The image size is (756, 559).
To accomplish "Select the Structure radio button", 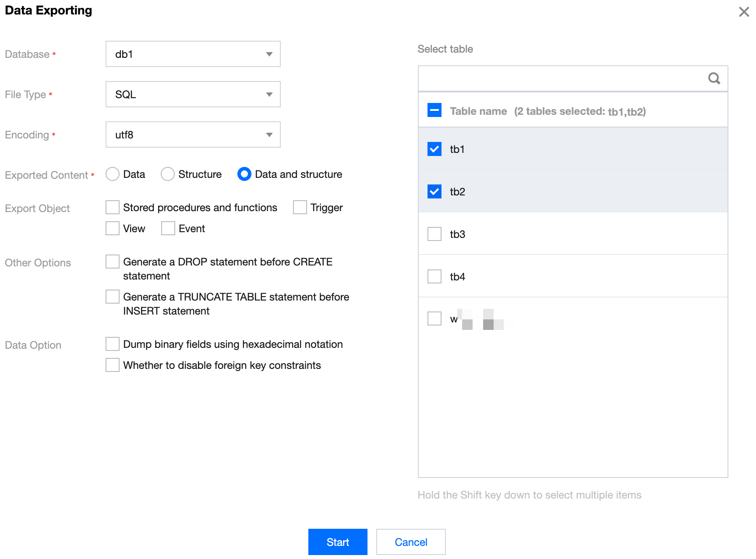I will pyautogui.click(x=168, y=174).
